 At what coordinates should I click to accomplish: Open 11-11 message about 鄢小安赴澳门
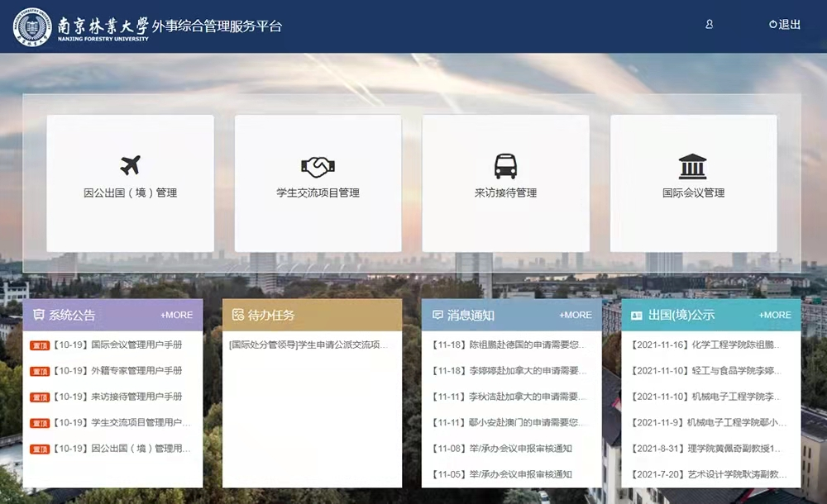coord(509,422)
